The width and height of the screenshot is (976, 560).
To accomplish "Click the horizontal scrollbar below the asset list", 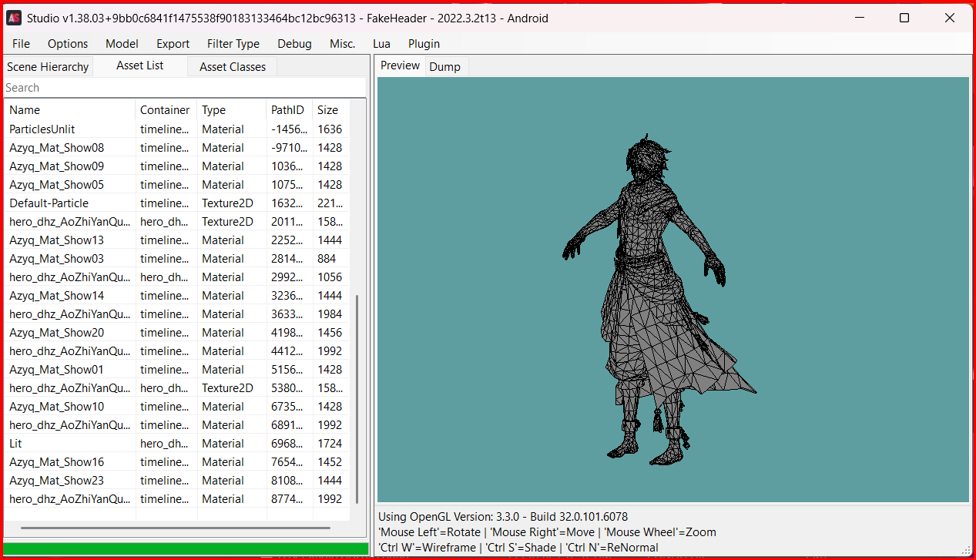I will coord(176,528).
